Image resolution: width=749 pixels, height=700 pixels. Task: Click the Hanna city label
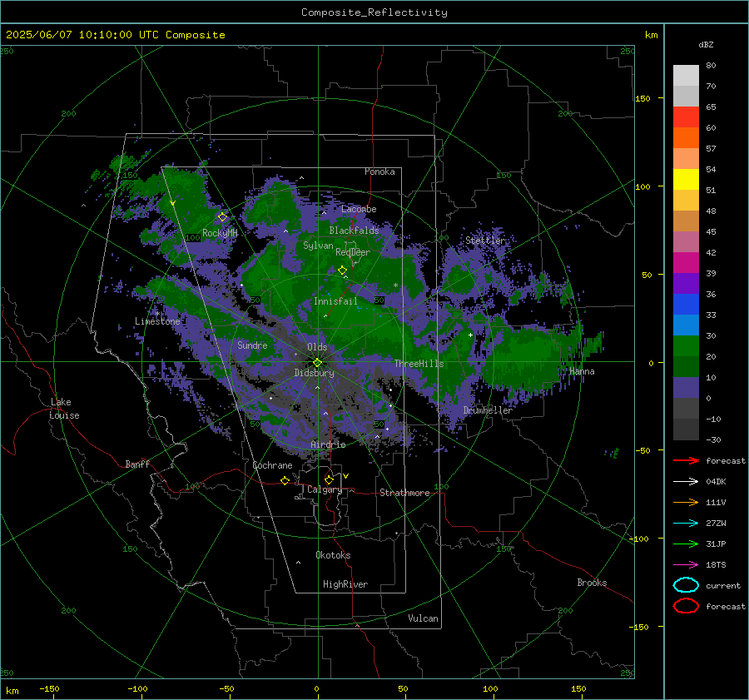582,371
